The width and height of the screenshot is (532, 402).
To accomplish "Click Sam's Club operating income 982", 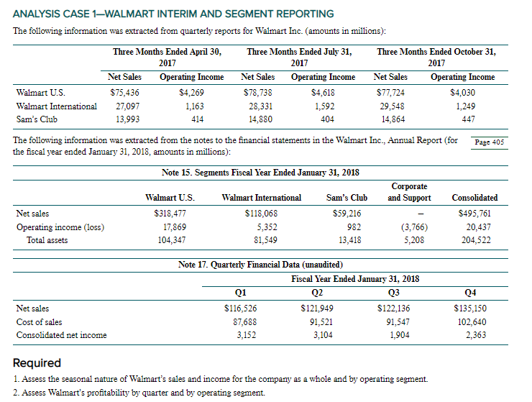I will coord(354,227).
